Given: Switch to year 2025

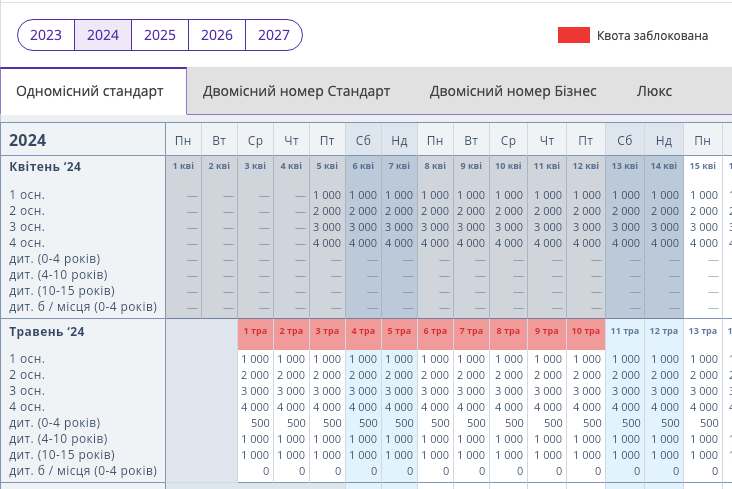Looking at the screenshot, I should pos(160,35).
